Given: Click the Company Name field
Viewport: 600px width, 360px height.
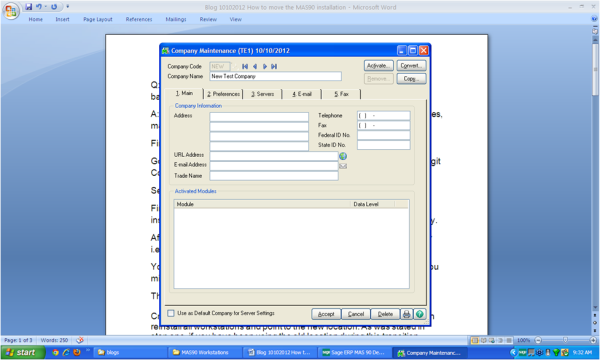Looking at the screenshot, I should (276, 76).
